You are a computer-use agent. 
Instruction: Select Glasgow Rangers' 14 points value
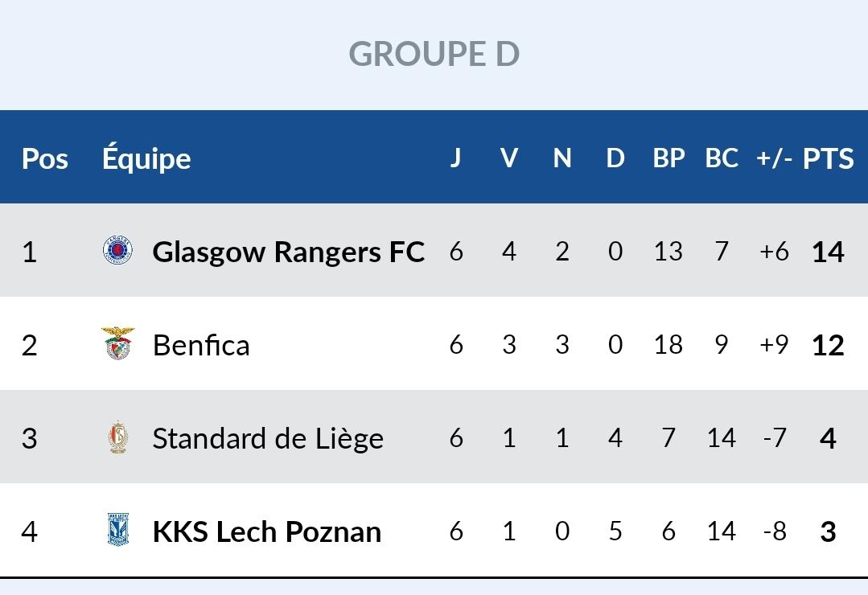pos(828,252)
